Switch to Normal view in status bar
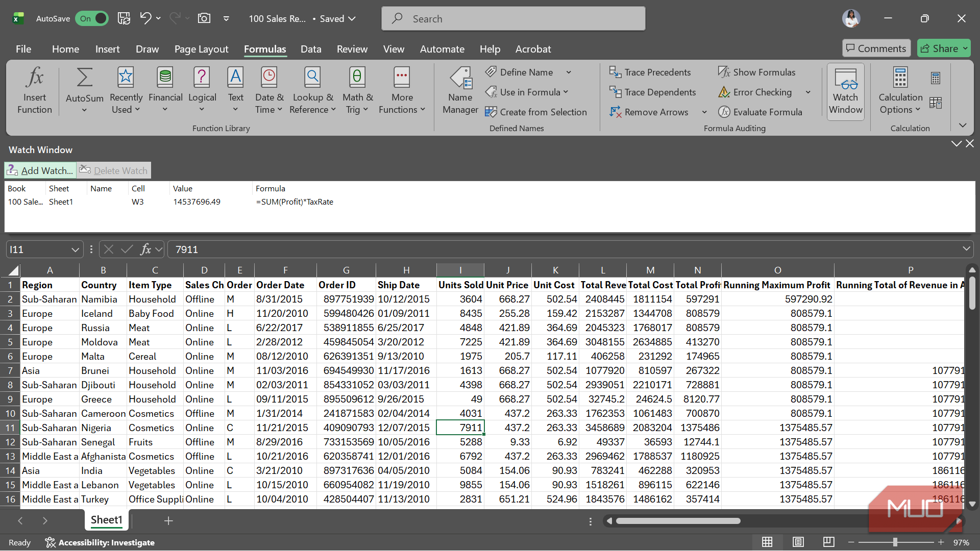 [x=767, y=542]
